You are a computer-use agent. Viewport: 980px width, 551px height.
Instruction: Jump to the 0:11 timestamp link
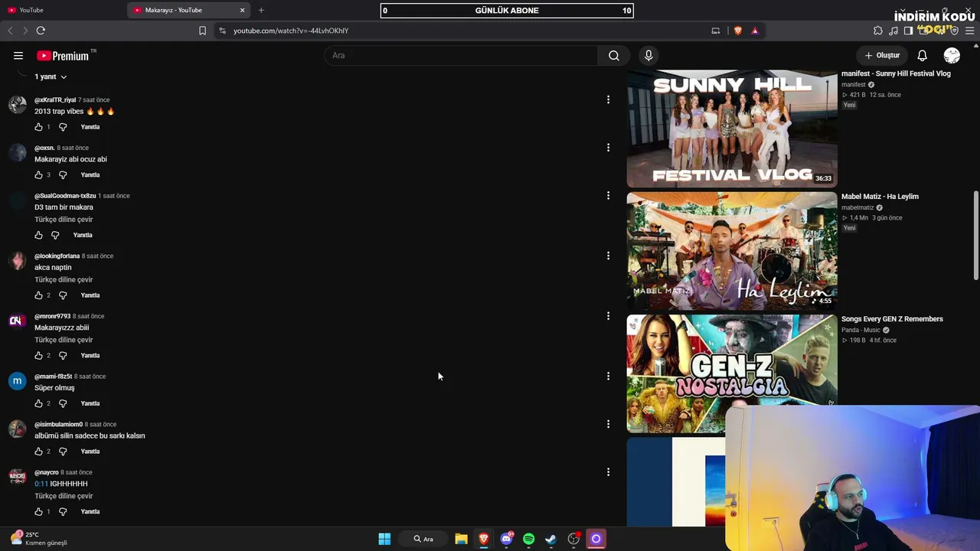point(41,484)
